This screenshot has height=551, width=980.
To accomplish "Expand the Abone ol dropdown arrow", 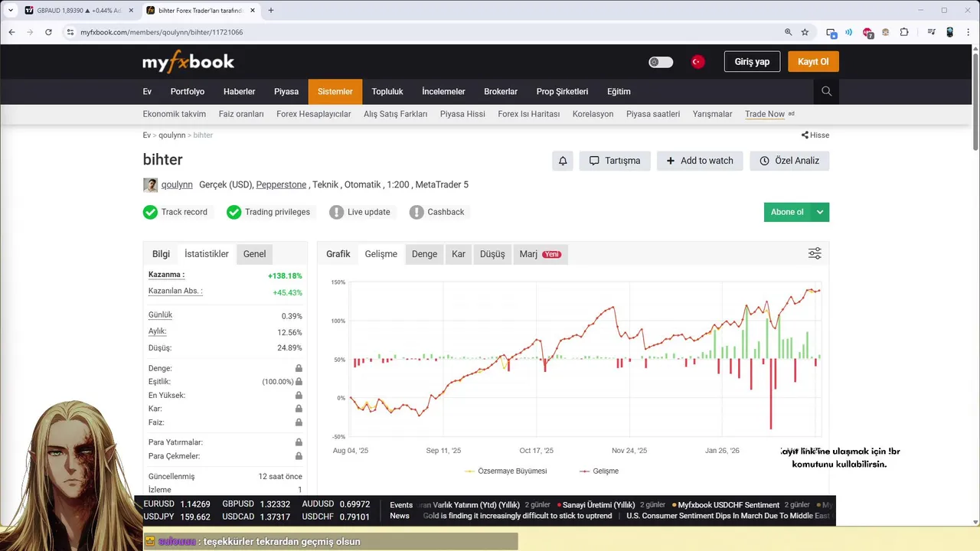I will [x=820, y=212].
